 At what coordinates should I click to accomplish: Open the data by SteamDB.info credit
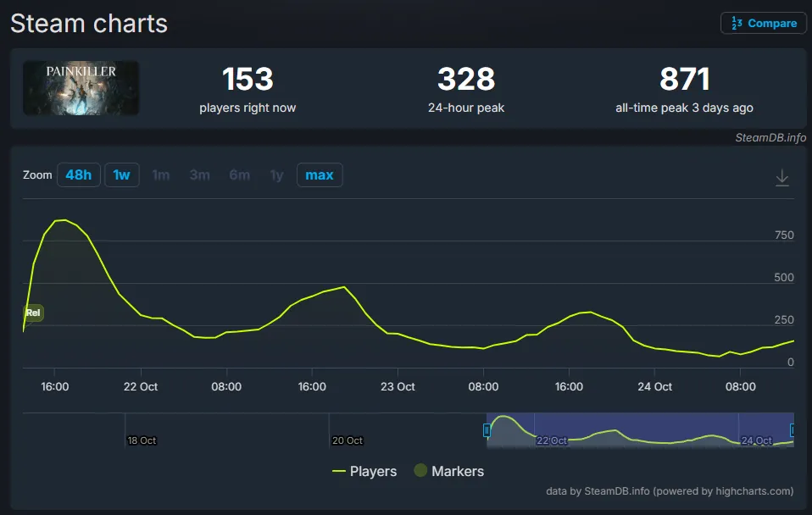click(670, 490)
